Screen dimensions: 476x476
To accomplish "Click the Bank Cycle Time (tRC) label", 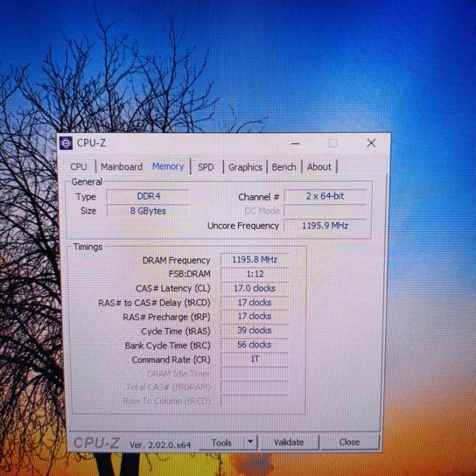I will tap(167, 346).
